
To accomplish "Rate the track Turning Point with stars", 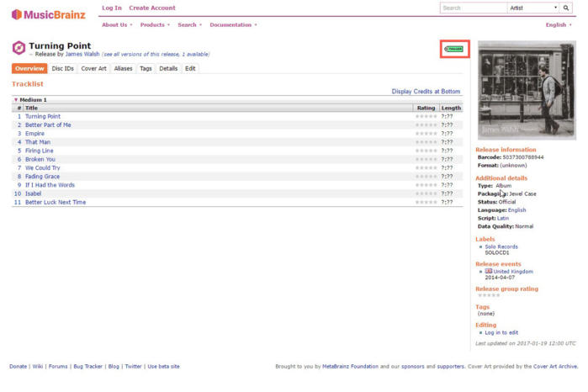I will coord(426,117).
